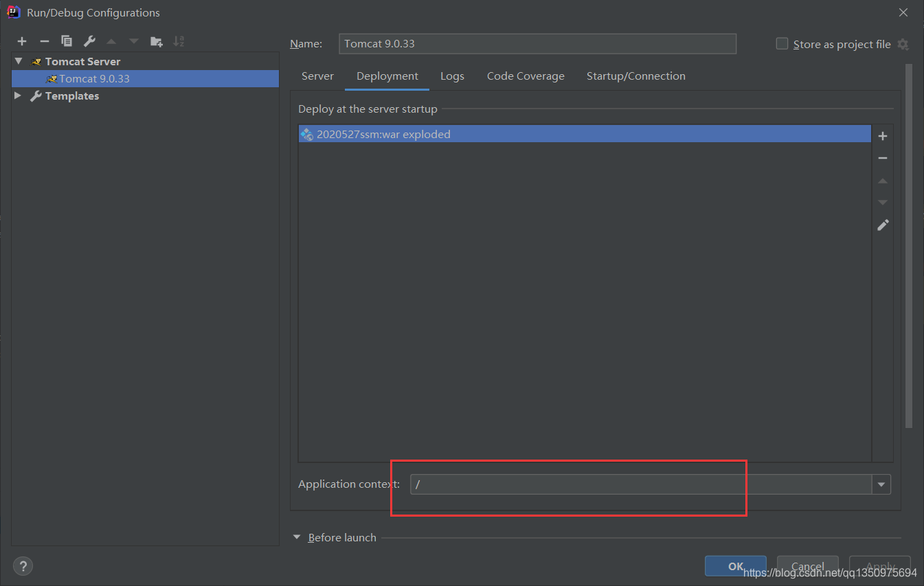
Task: Copy the selected configuration
Action: pos(67,41)
